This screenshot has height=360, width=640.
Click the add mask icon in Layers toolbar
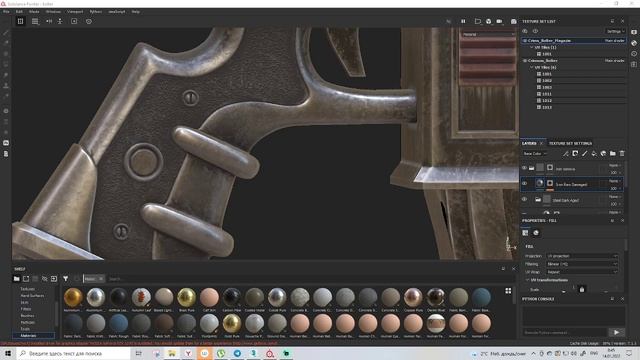(575, 153)
